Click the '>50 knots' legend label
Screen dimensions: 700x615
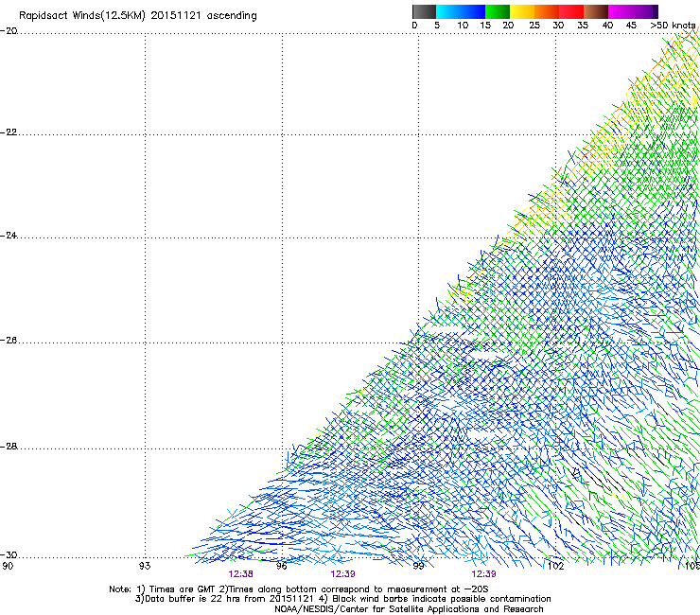[673, 26]
